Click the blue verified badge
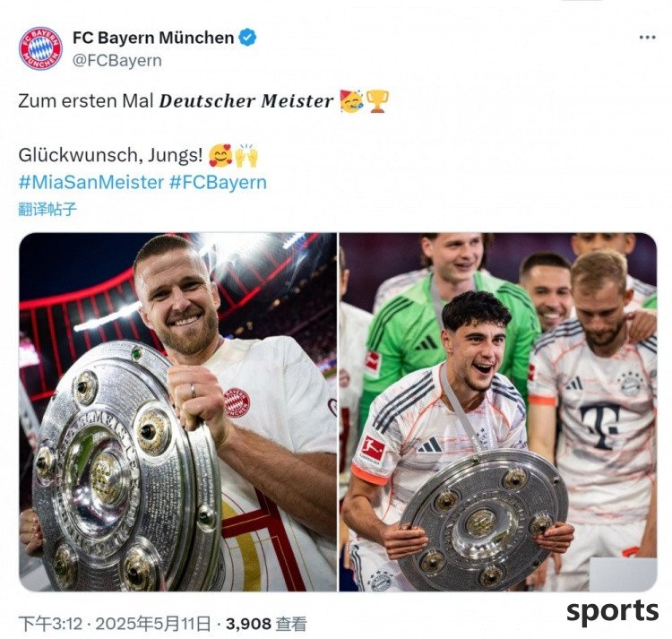The width and height of the screenshot is (672, 639). [247, 38]
